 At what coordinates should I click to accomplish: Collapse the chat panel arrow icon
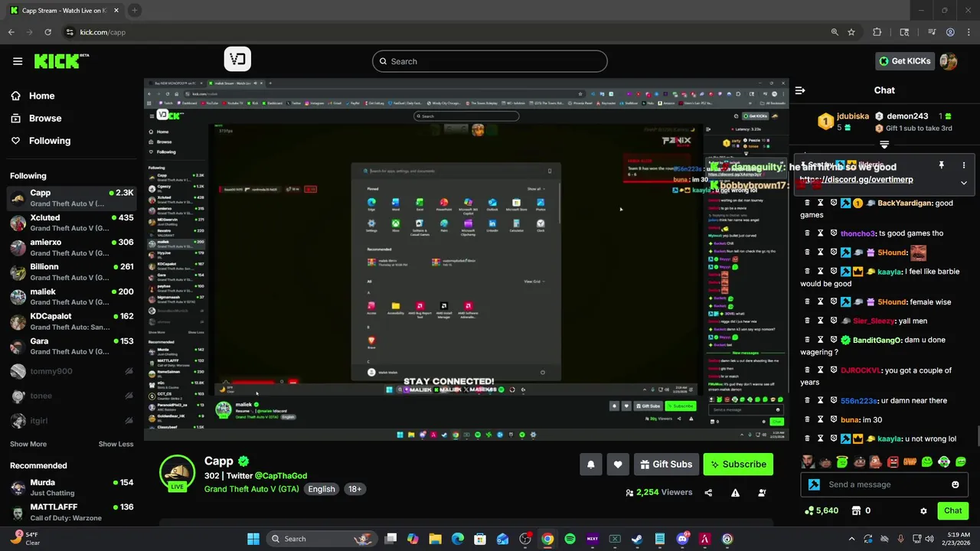pyautogui.click(x=800, y=90)
